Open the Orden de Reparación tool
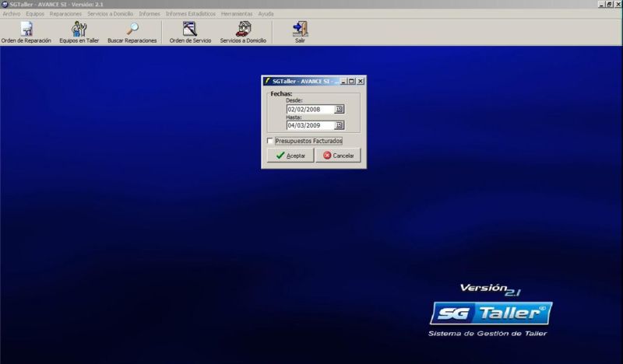623x364 pixels. (26, 32)
